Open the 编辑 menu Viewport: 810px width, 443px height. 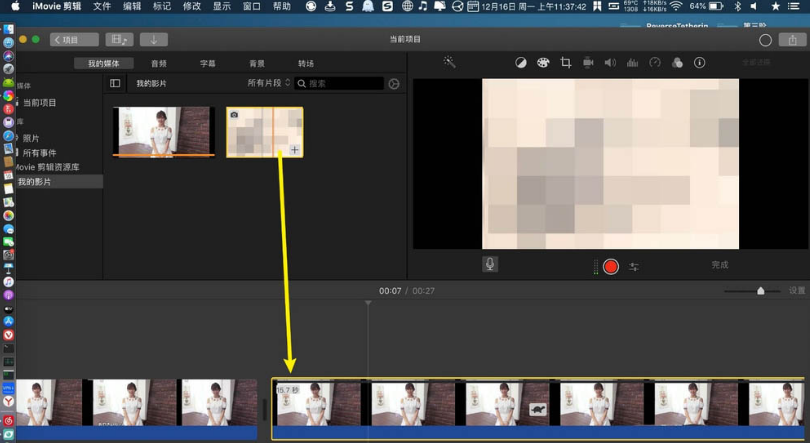[x=132, y=6]
